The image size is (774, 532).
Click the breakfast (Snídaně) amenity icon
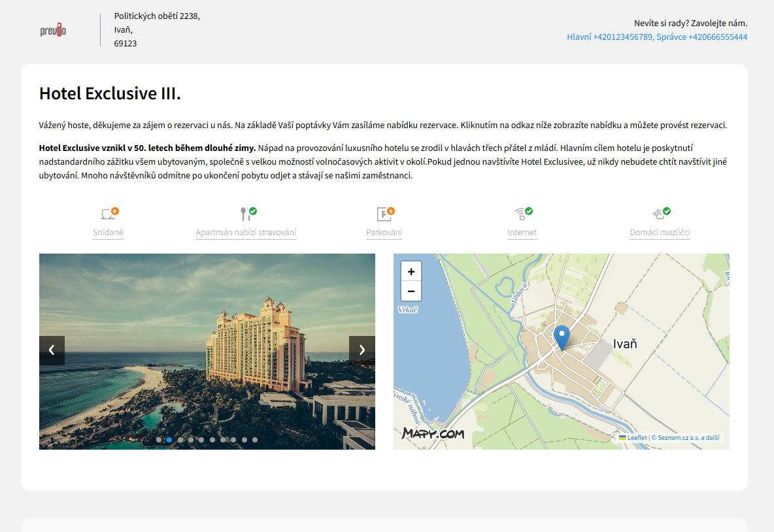(110, 213)
